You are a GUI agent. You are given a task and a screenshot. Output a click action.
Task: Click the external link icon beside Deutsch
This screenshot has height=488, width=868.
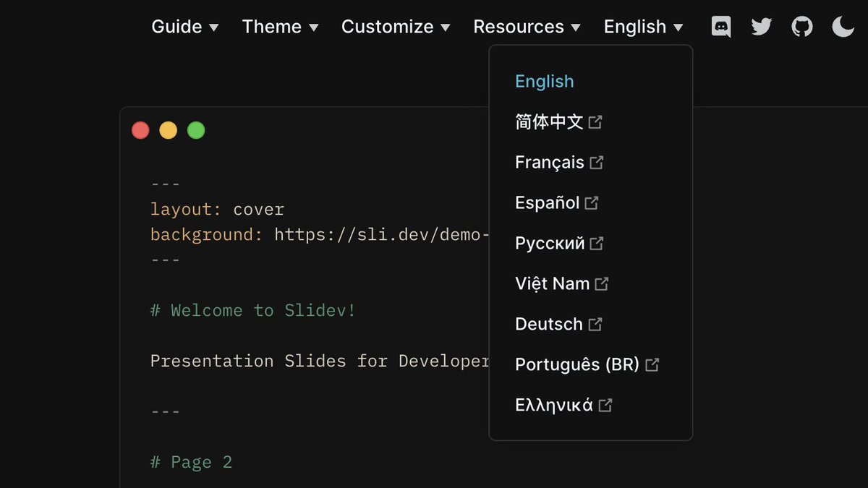tap(595, 325)
